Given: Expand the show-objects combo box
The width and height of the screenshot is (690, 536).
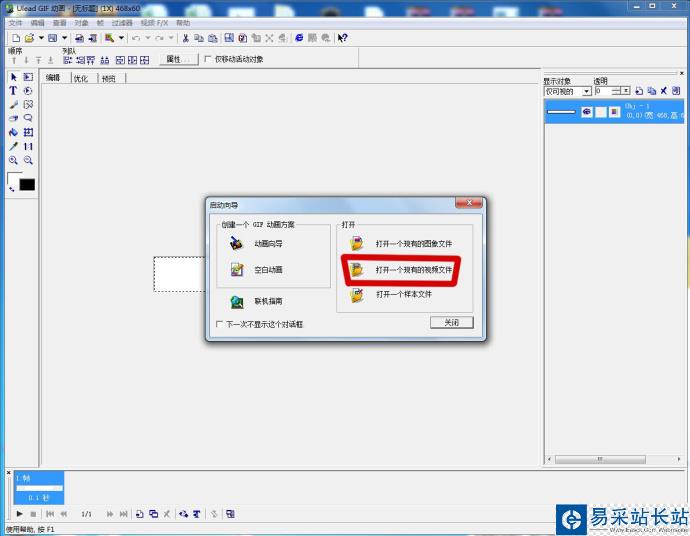Looking at the screenshot, I should pos(586,92).
